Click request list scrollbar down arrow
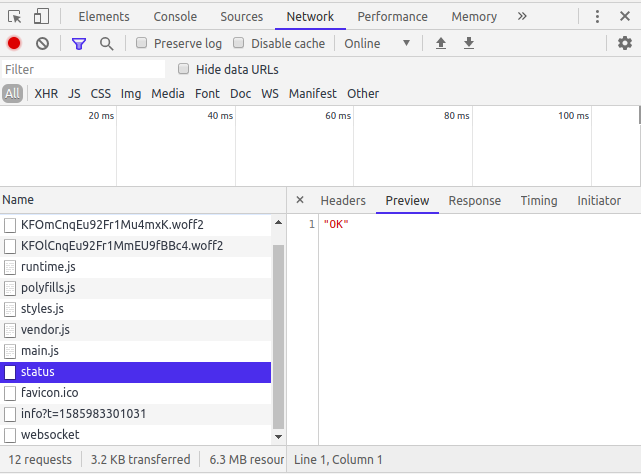This screenshot has height=474, width=641. click(x=278, y=437)
